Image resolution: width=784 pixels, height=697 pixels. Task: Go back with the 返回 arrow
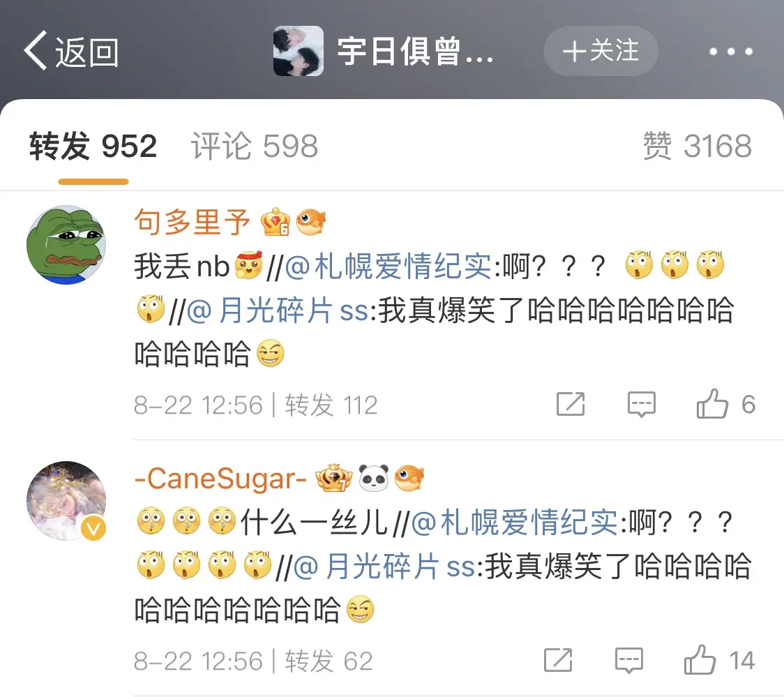pos(71,51)
